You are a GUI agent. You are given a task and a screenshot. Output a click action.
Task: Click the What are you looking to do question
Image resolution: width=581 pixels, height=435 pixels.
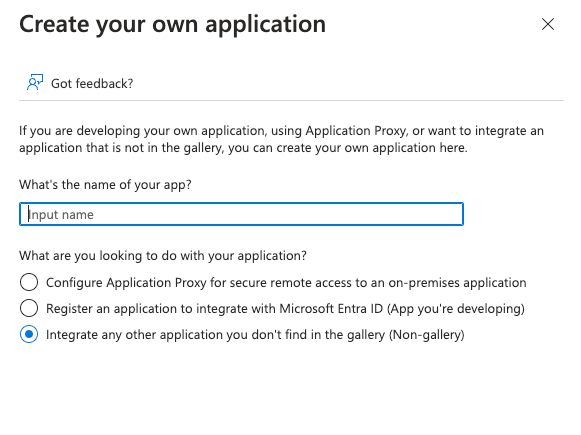point(163,256)
